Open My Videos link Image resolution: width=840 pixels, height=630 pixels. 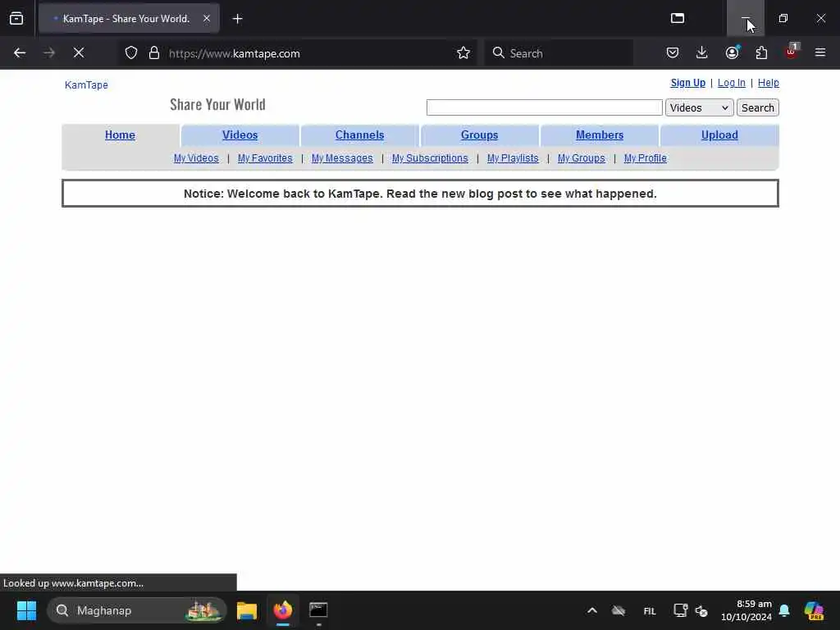pos(196,158)
